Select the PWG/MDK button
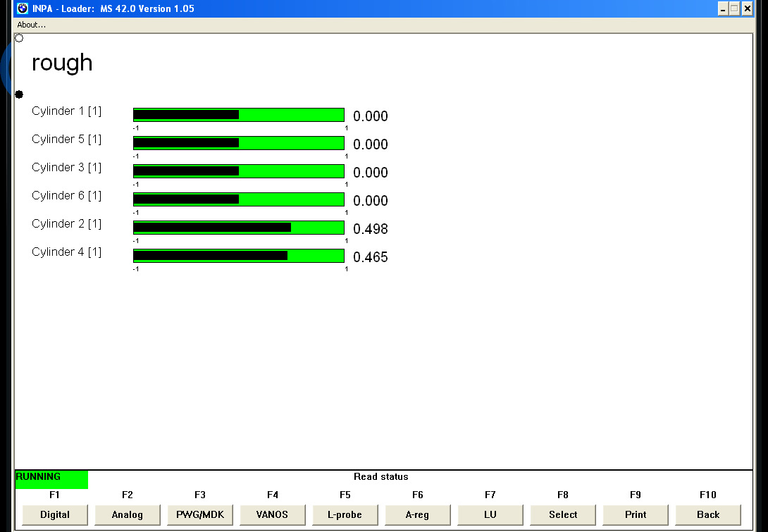This screenshot has width=768, height=532. [200, 514]
